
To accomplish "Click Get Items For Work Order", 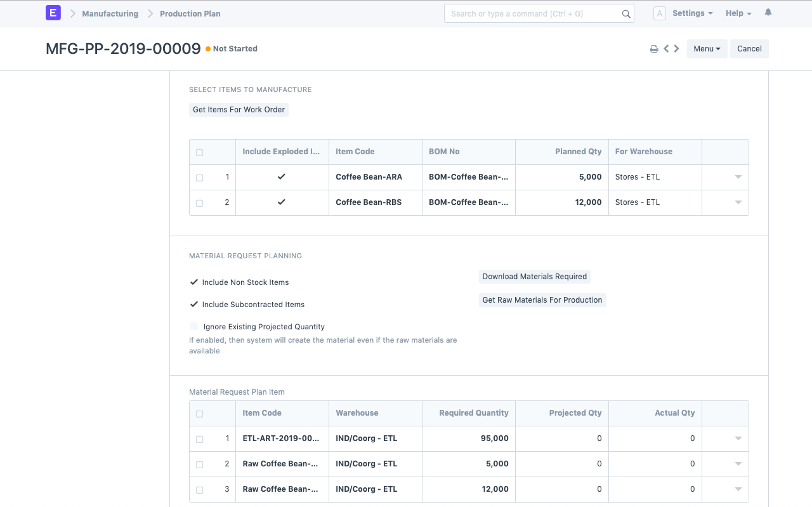I will 239,110.
